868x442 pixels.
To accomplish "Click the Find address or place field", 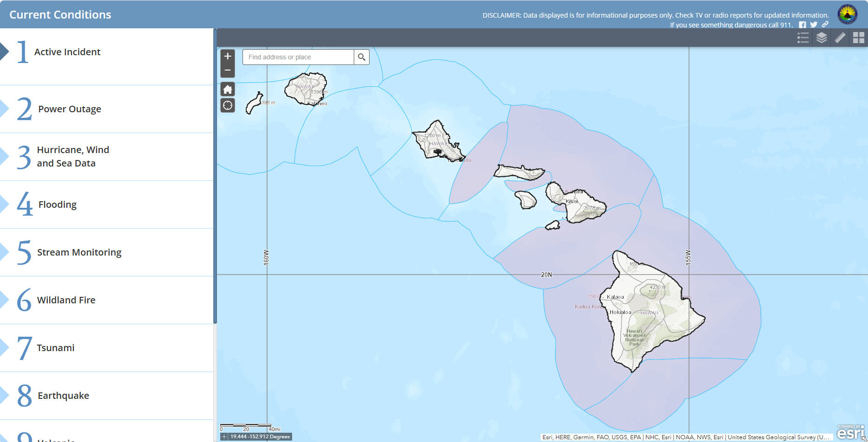I will click(x=298, y=57).
